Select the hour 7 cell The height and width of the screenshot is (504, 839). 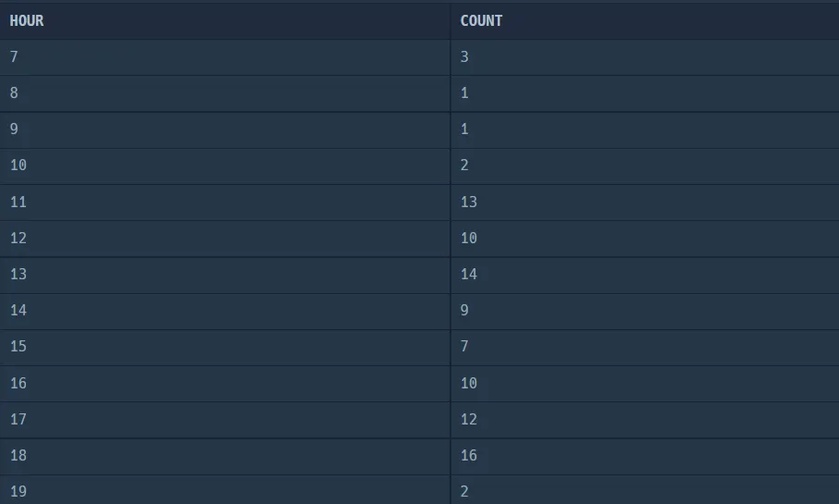coord(14,57)
